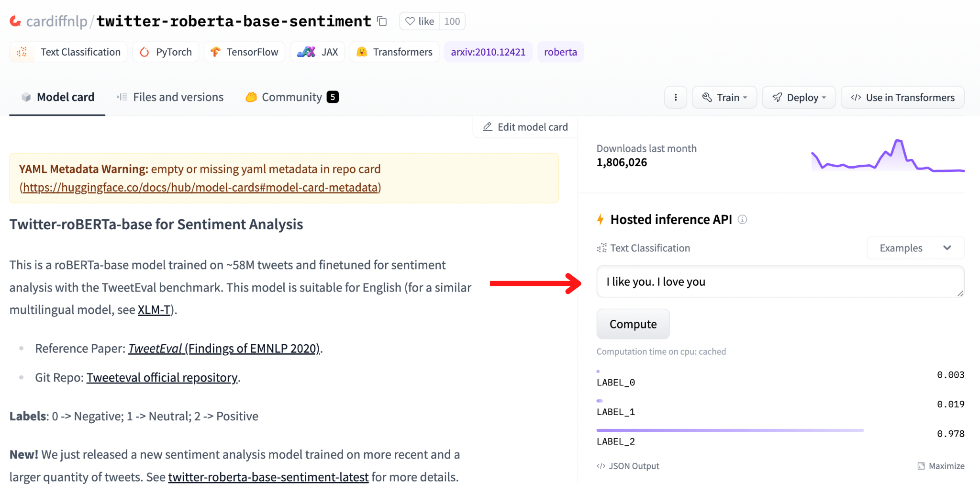Click the Text Classification widget label

click(x=644, y=248)
